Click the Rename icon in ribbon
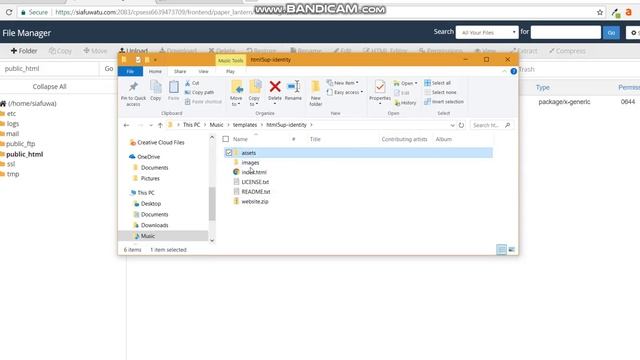 pyautogui.click(x=293, y=87)
